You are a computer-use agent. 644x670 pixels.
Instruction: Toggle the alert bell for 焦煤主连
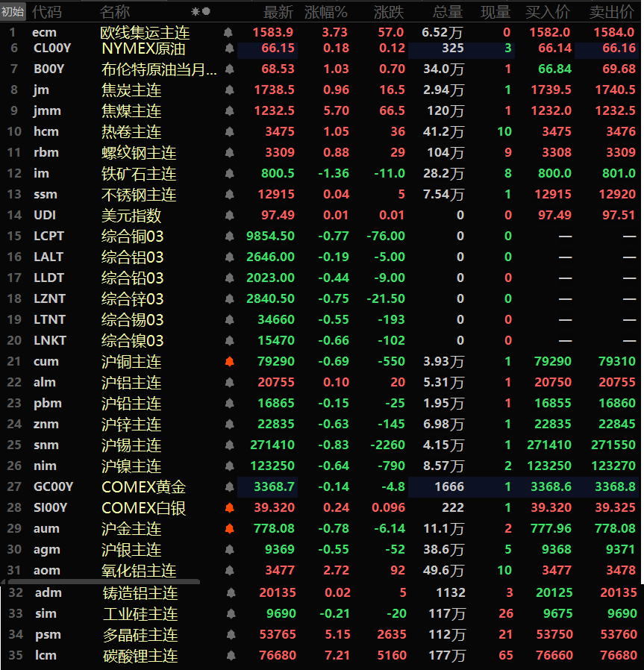coord(229,111)
